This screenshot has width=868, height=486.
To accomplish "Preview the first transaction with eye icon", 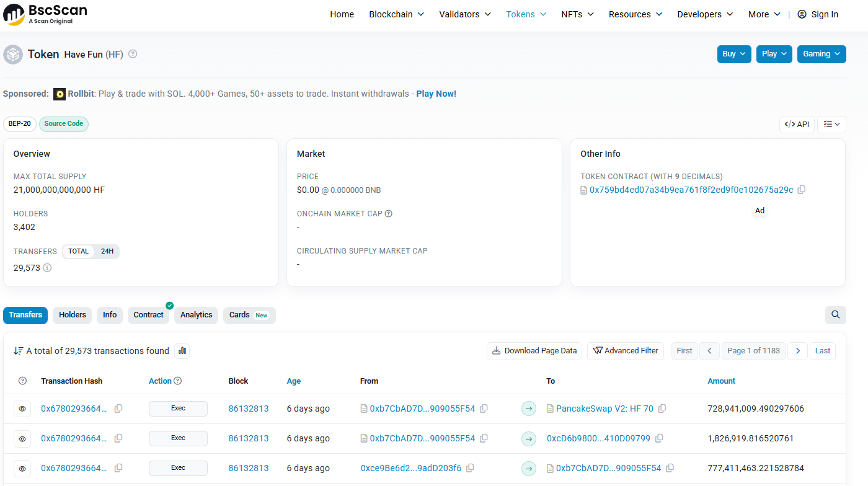I will click(x=22, y=409).
